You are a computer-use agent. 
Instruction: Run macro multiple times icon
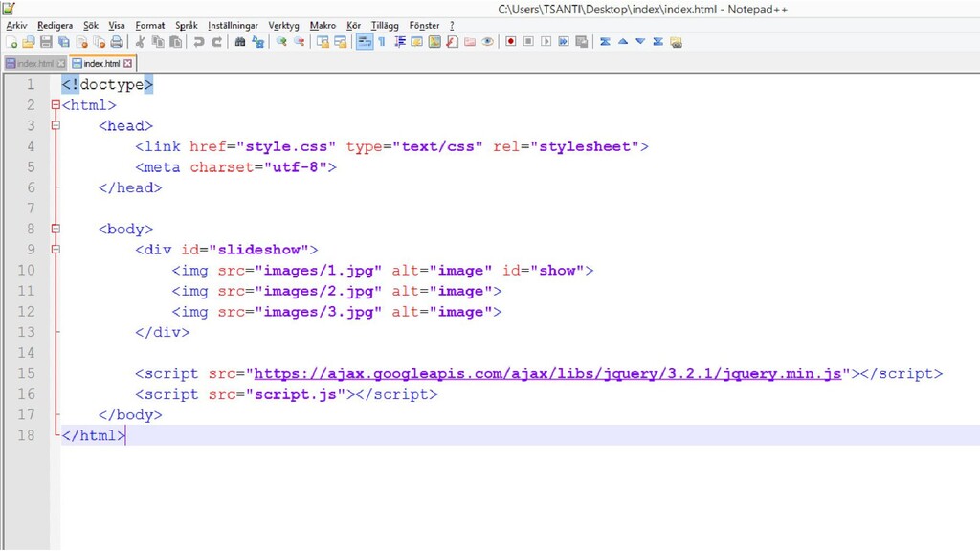point(564,42)
